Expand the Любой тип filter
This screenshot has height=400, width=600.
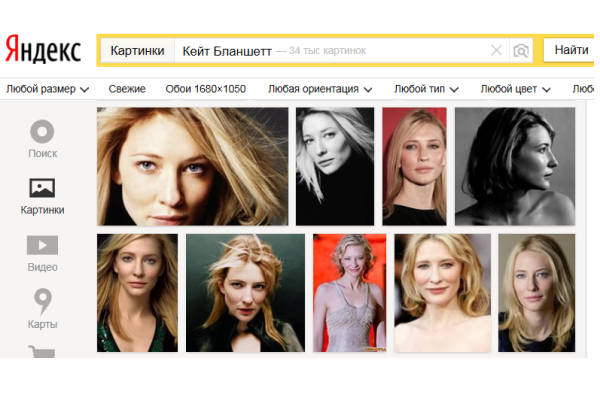pos(426,89)
